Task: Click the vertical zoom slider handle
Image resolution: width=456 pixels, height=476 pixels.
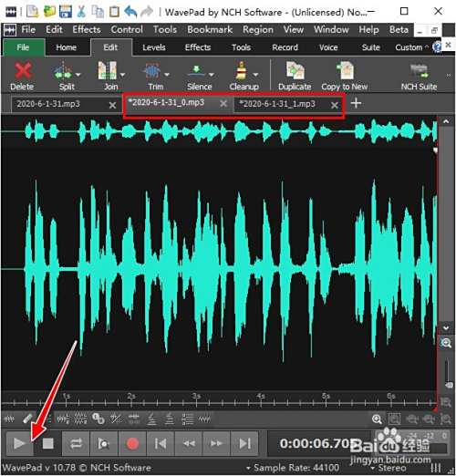Action: pos(449,385)
